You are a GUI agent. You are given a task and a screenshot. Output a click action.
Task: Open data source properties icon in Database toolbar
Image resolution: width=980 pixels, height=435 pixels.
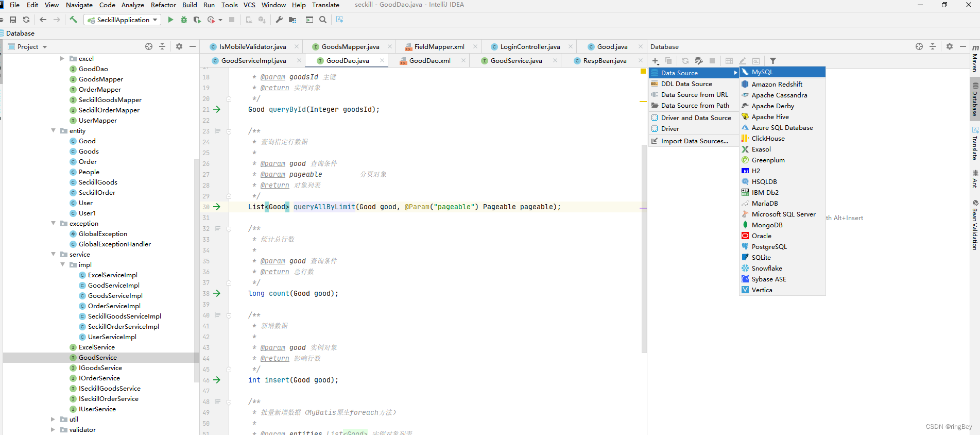(699, 61)
